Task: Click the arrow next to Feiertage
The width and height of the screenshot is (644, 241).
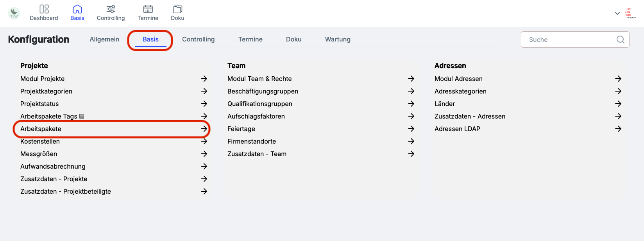Action: coord(411,129)
